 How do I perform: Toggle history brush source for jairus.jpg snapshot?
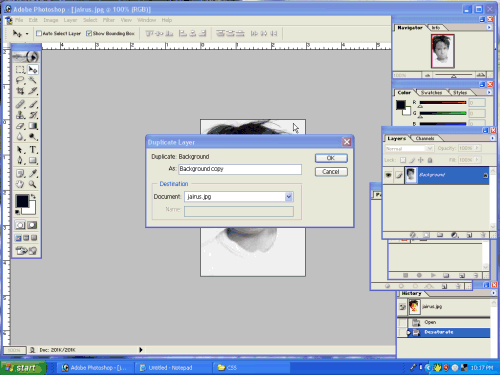(402, 307)
